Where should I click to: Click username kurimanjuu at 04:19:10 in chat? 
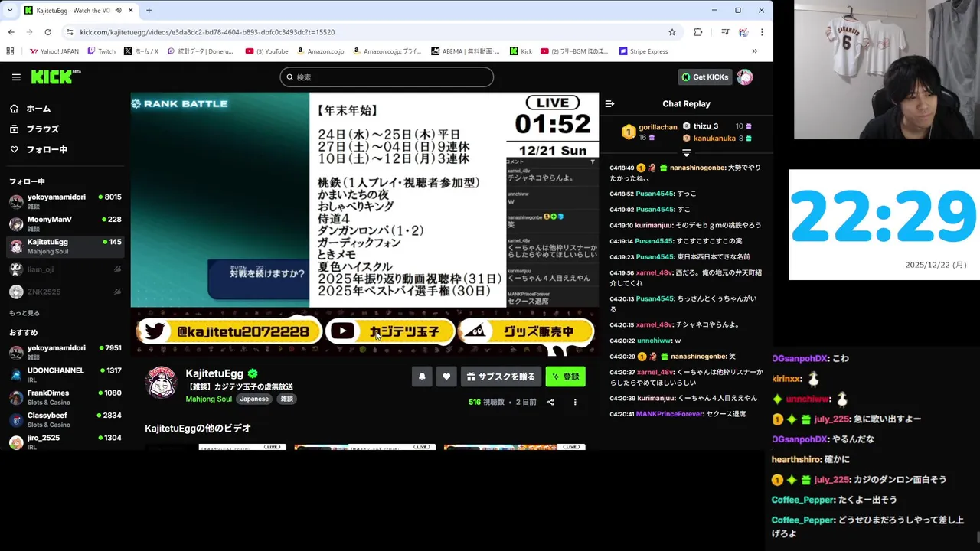click(x=655, y=225)
